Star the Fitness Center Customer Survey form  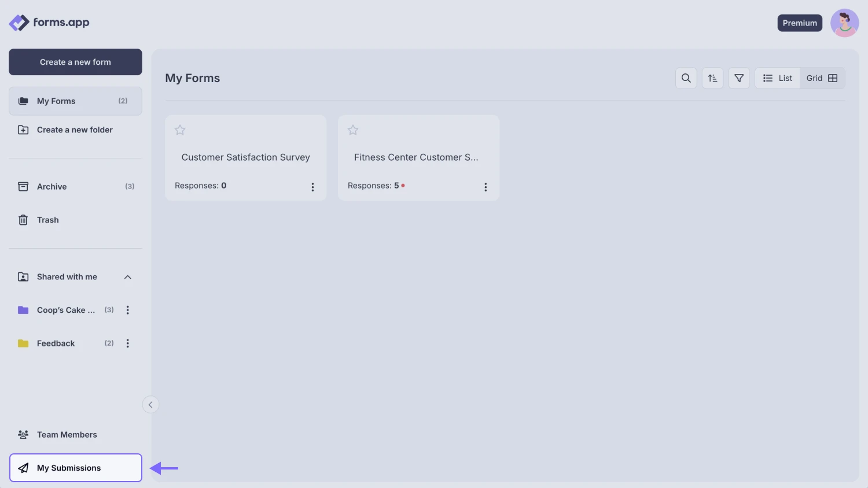point(353,130)
